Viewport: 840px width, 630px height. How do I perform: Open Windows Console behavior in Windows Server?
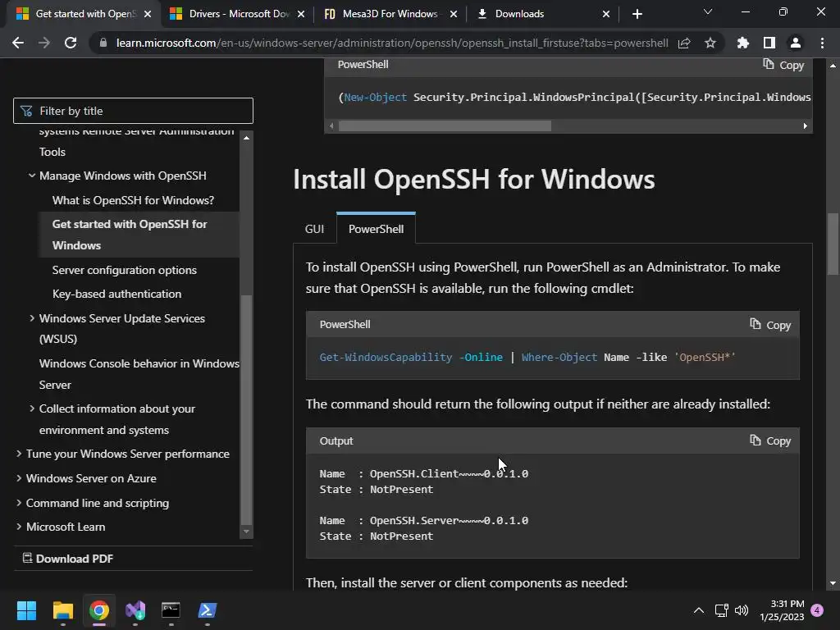[x=139, y=374]
